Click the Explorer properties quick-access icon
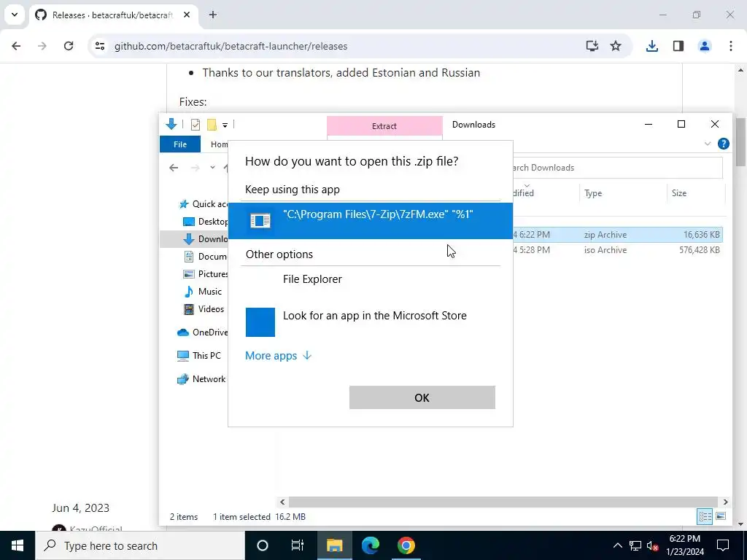Viewport: 747px width, 560px height. [x=196, y=125]
